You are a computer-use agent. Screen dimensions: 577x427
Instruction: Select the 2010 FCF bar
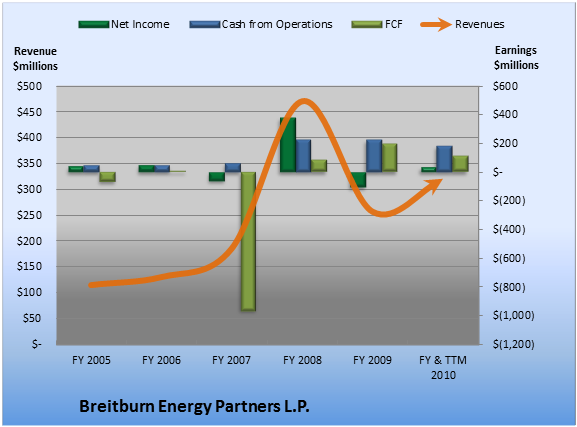(460, 164)
